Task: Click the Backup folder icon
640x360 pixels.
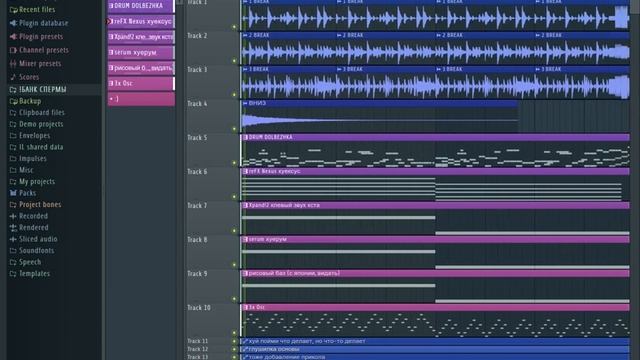Action: click(13, 101)
